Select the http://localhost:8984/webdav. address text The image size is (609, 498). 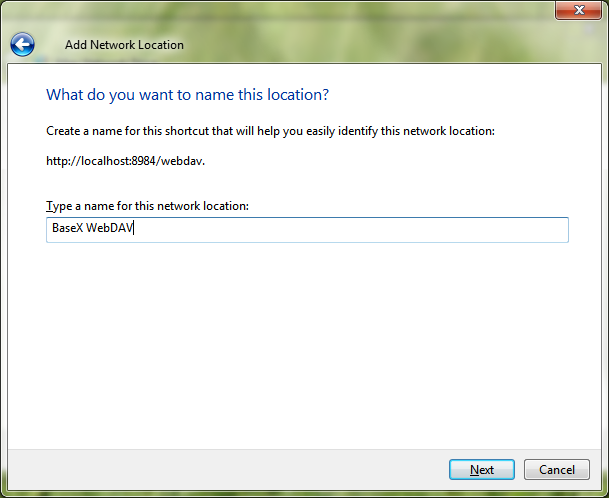[125, 161]
